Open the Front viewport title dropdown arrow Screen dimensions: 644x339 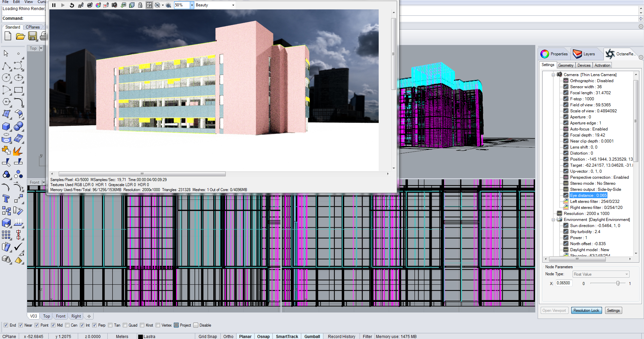[x=43, y=182]
